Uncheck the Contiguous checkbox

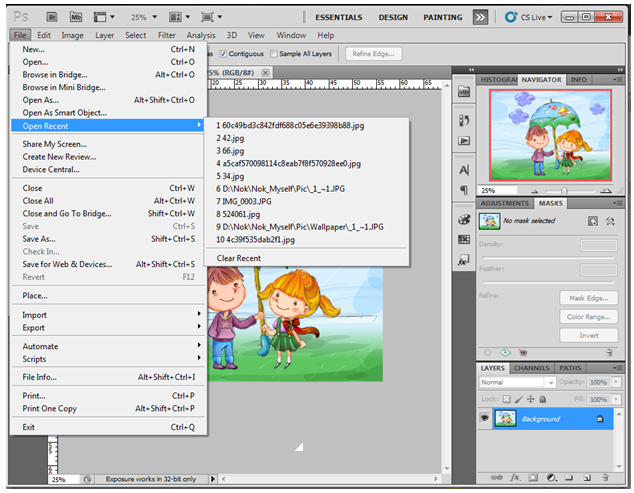221,54
